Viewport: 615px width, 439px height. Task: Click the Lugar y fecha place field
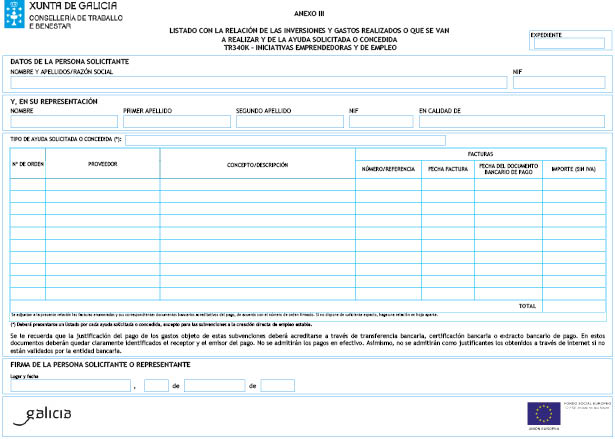coord(69,385)
